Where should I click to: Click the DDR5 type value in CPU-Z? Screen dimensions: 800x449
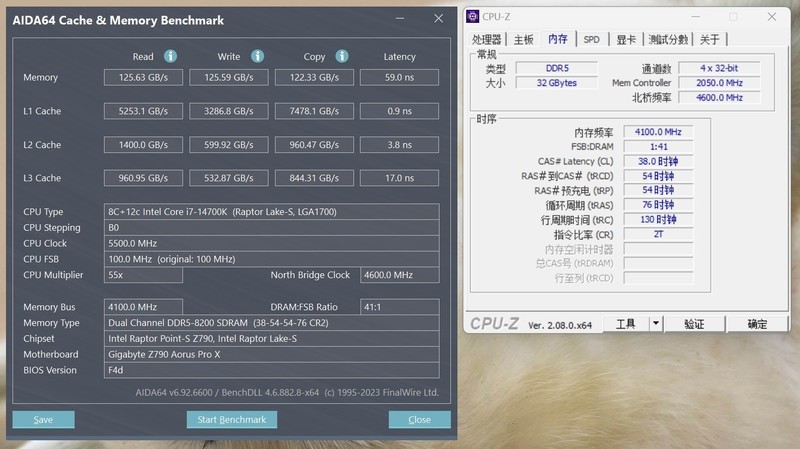coord(557,68)
